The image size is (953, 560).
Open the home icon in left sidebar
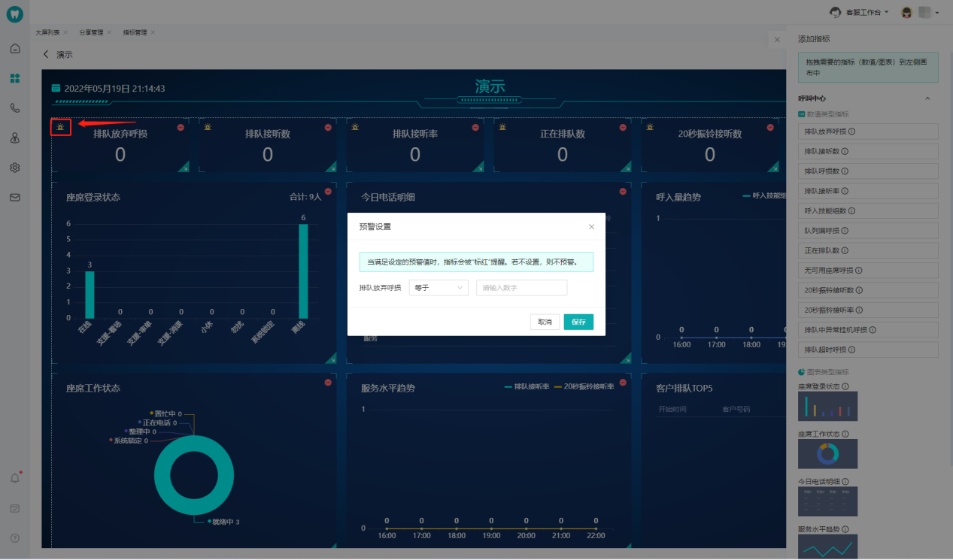pos(15,48)
